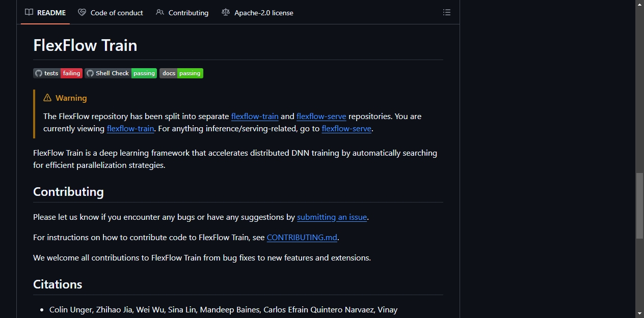Click the page vertical scrollbar thumb

(639, 206)
